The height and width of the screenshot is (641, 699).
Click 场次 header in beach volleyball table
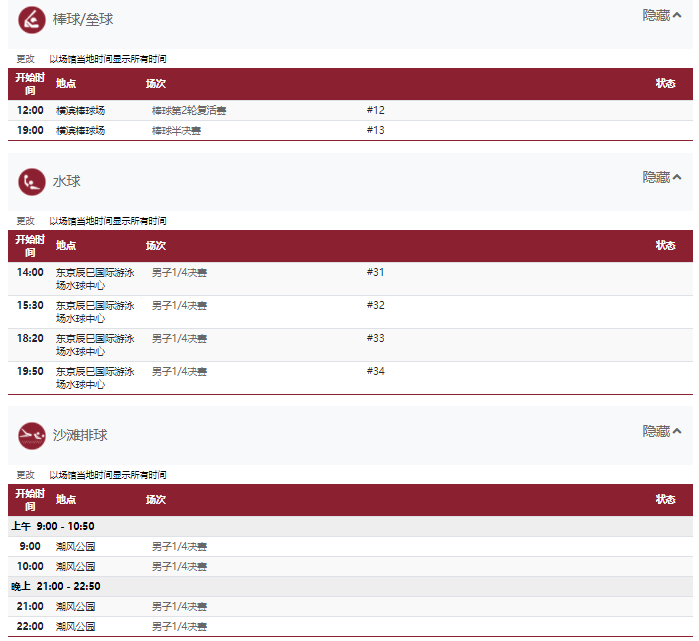[156, 500]
